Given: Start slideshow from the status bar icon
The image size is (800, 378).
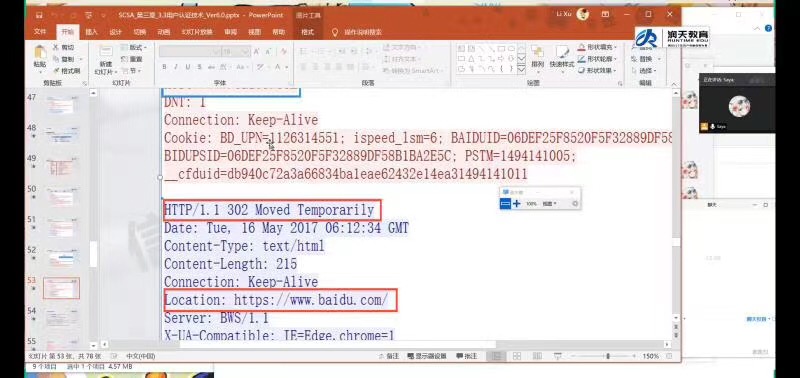Looking at the screenshot, I should 558,356.
